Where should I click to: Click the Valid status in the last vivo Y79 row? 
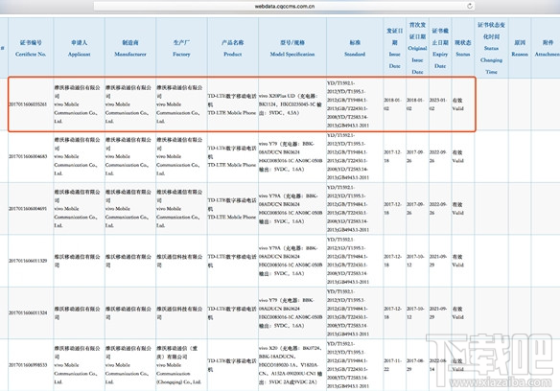(x=457, y=317)
